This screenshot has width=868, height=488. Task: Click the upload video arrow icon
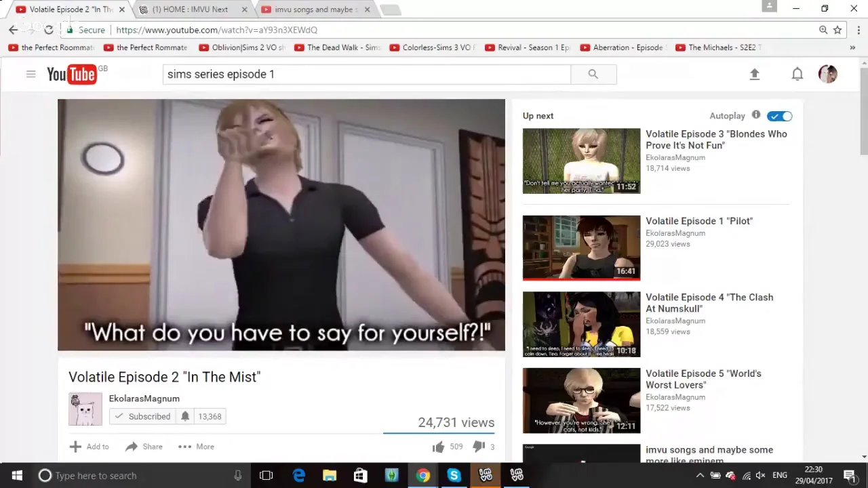[754, 74]
